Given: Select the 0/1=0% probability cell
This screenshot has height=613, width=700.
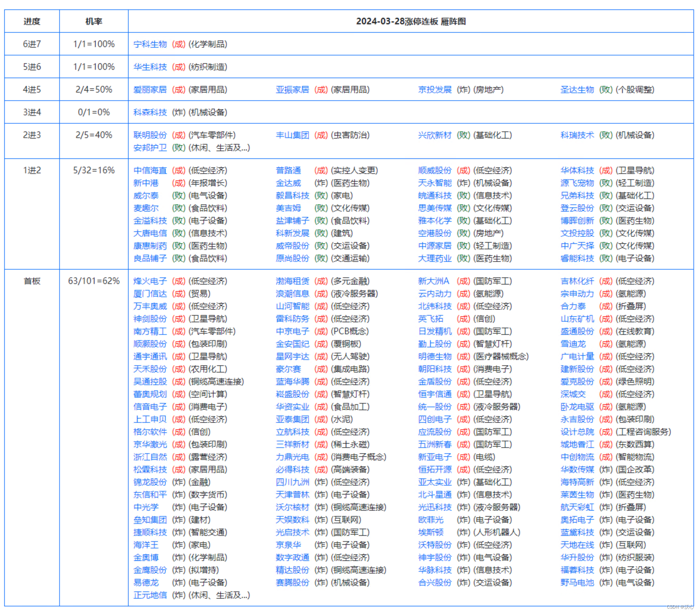Looking at the screenshot, I should tap(94, 112).
